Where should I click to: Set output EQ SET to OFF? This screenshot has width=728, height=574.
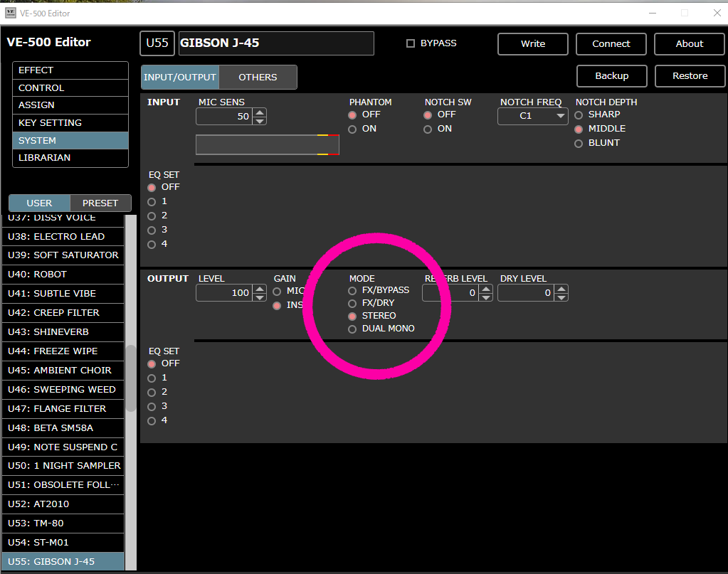pyautogui.click(x=152, y=363)
